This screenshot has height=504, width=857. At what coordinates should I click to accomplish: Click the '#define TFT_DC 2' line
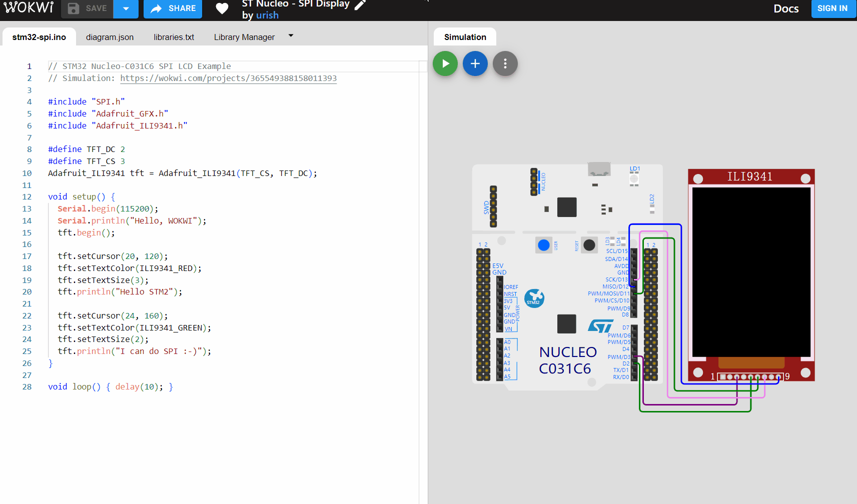pos(87,149)
